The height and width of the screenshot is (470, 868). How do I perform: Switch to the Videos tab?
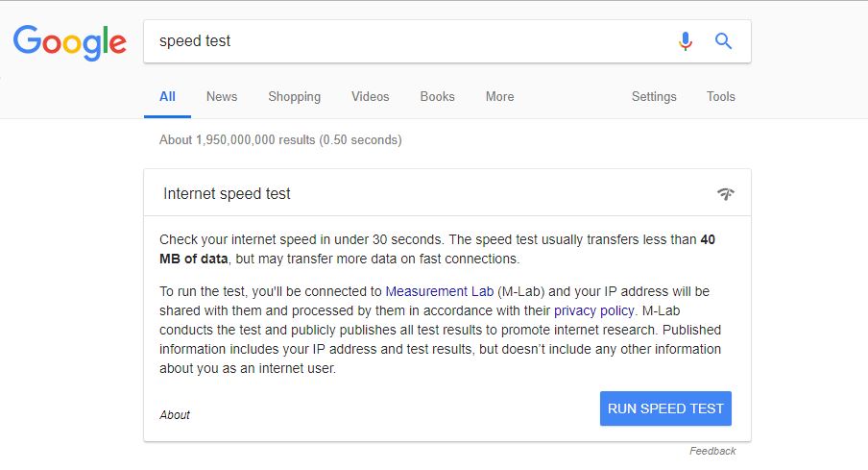tap(370, 96)
